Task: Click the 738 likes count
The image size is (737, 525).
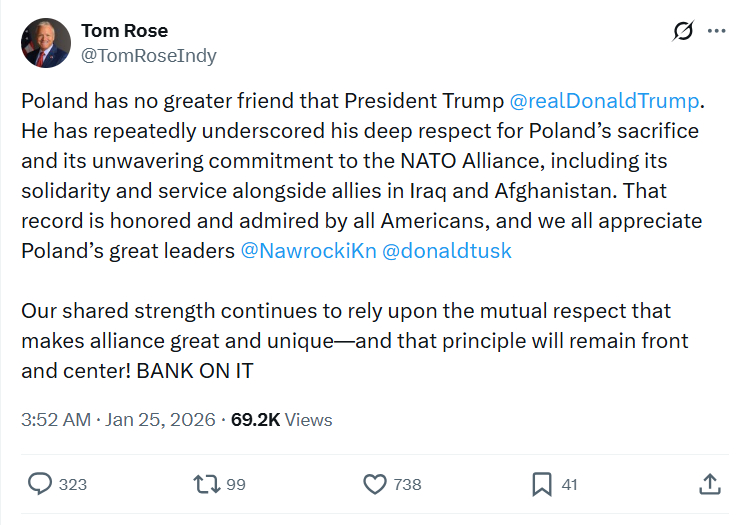Action: (407, 485)
